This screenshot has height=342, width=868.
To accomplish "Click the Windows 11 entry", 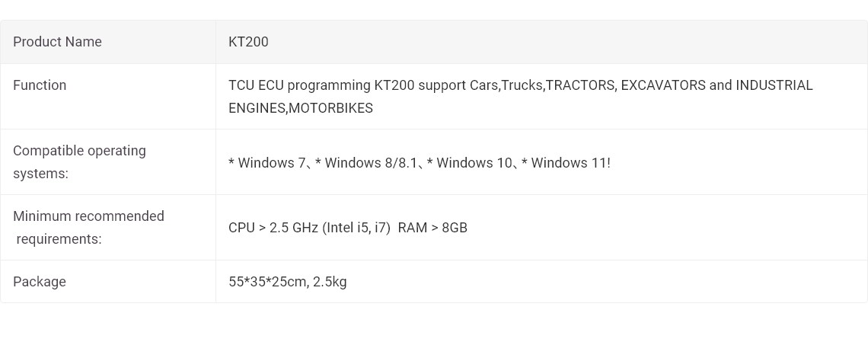I will (x=566, y=163).
